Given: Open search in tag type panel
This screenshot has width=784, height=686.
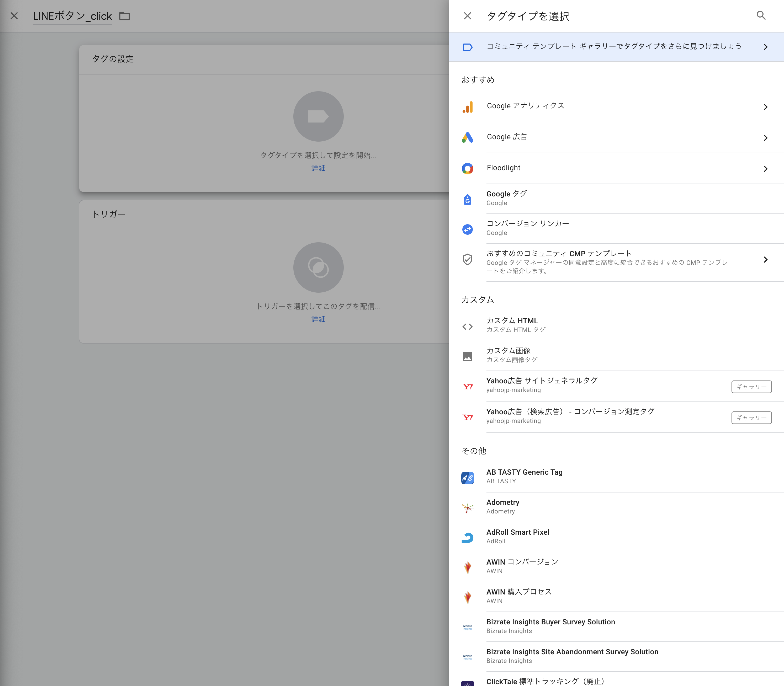Looking at the screenshot, I should coord(761,15).
